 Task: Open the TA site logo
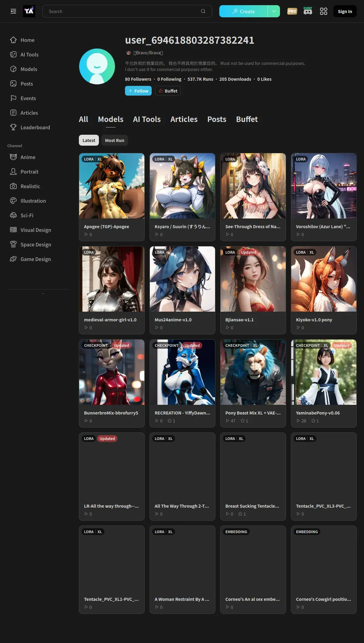click(29, 11)
